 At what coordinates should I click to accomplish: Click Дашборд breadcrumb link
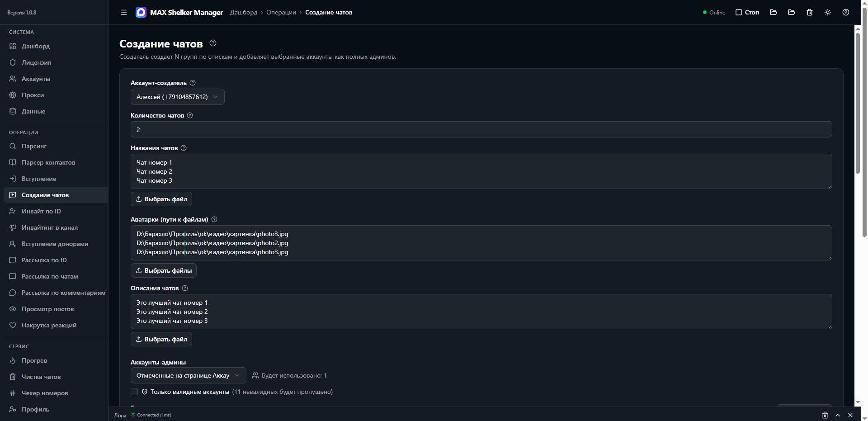point(244,12)
